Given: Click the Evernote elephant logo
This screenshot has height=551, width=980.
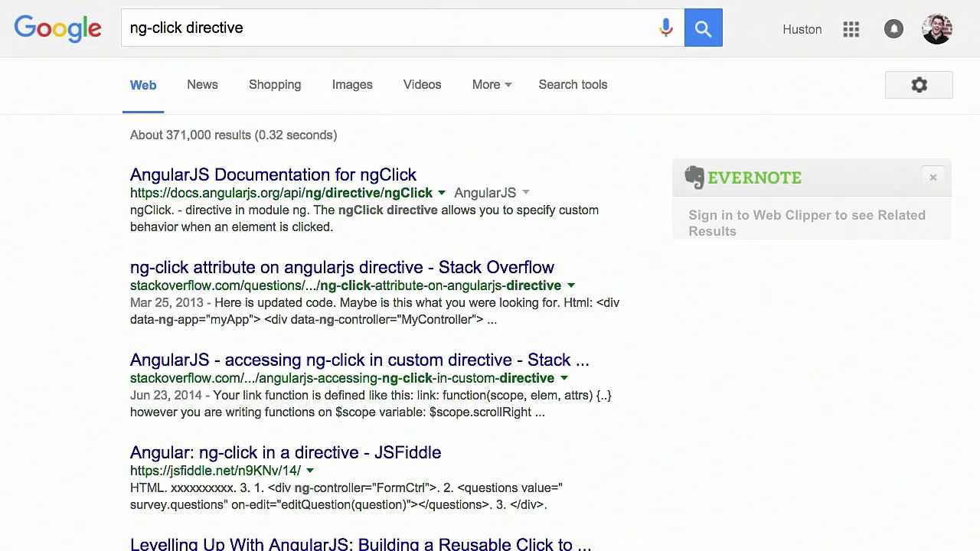Looking at the screenshot, I should (x=694, y=178).
